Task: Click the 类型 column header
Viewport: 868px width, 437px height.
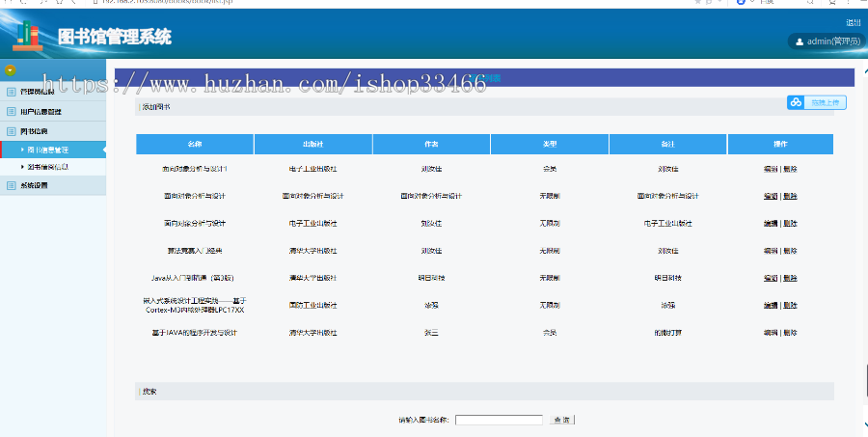Action: pos(550,144)
